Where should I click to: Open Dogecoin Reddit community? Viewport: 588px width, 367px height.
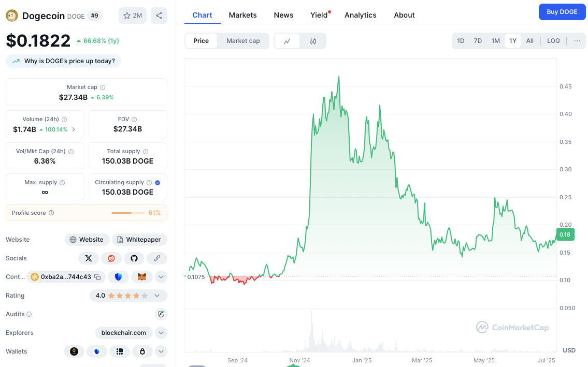[x=111, y=258]
